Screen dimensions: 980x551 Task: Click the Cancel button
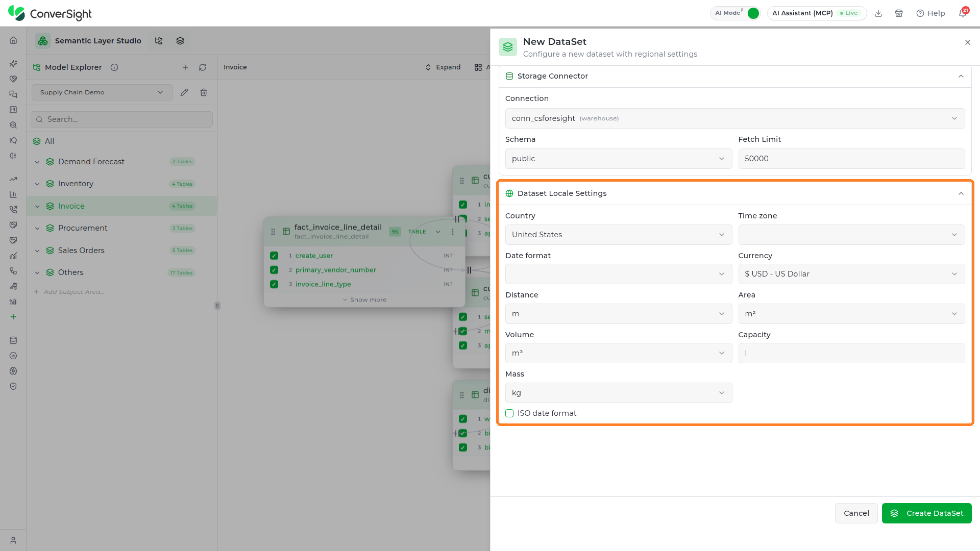(x=856, y=513)
